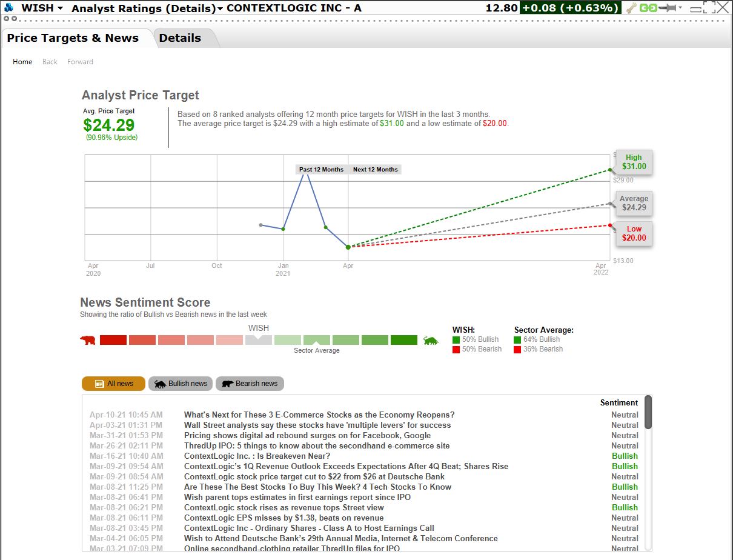This screenshot has width=733, height=560.
Task: Filter to Bearish news only
Action: tap(250, 384)
